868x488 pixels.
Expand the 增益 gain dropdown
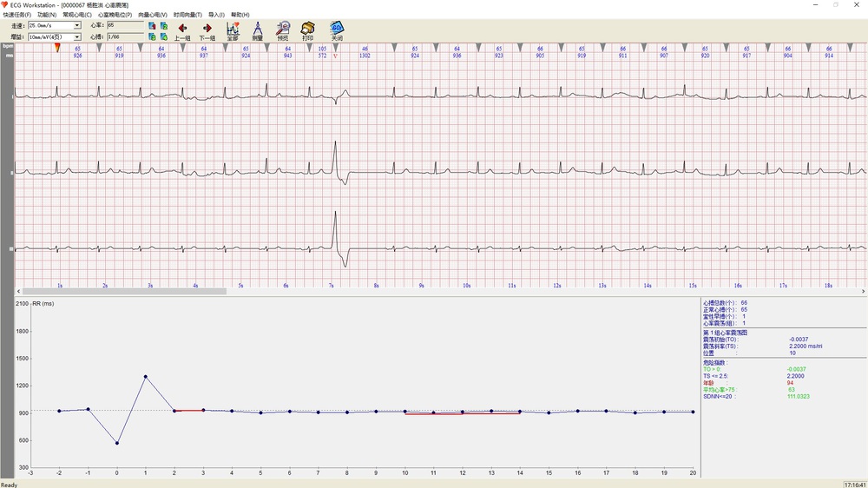tap(77, 37)
